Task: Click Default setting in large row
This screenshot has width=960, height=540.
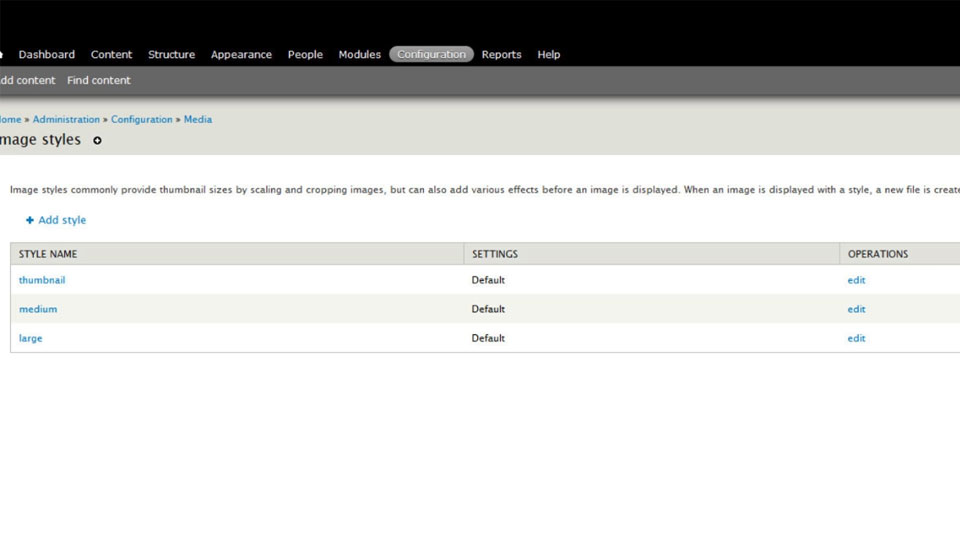Action: click(x=488, y=338)
